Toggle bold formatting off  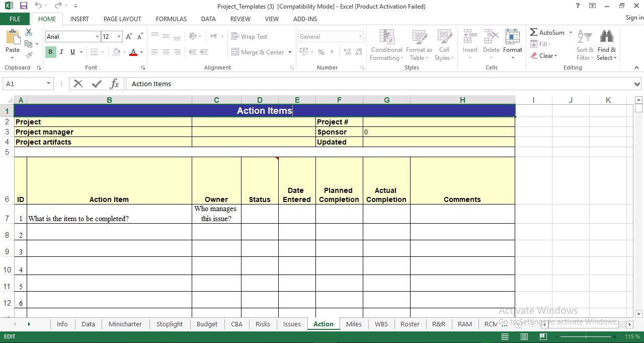click(50, 52)
